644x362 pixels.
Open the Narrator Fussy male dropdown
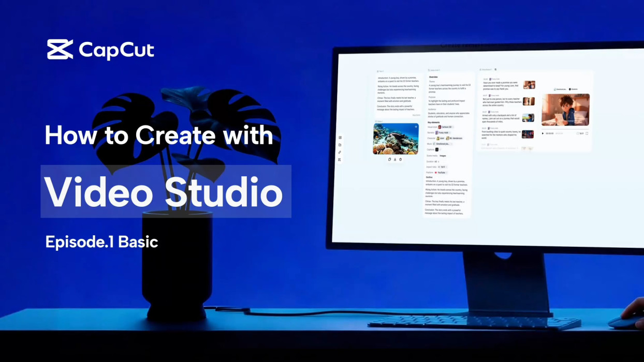(444, 132)
